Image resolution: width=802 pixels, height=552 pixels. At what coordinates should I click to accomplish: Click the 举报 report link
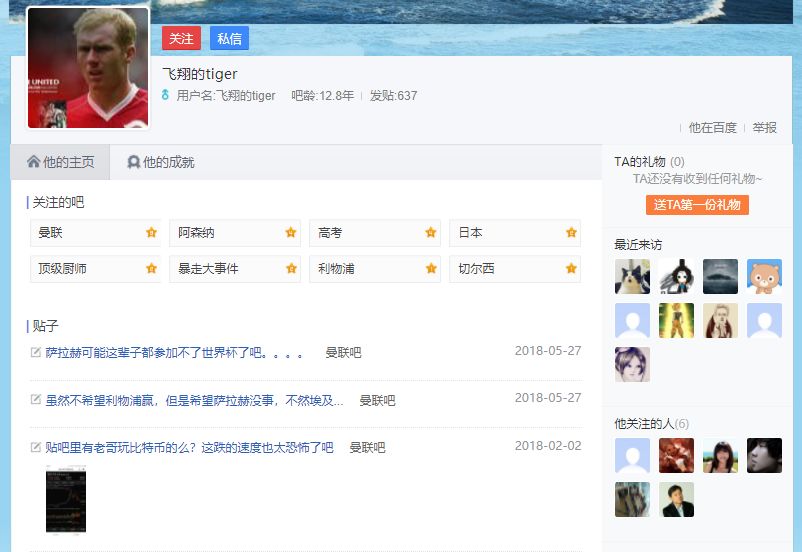(764, 128)
